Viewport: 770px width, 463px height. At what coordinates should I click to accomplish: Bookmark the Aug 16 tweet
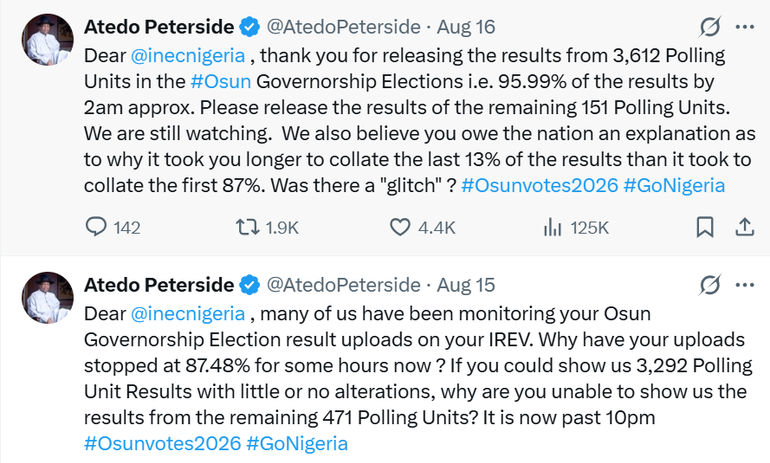705,227
